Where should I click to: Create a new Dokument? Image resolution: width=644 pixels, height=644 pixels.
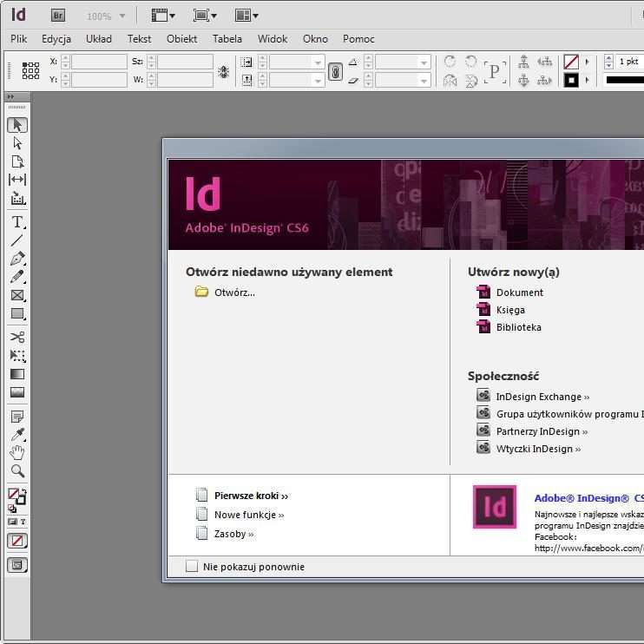click(519, 292)
